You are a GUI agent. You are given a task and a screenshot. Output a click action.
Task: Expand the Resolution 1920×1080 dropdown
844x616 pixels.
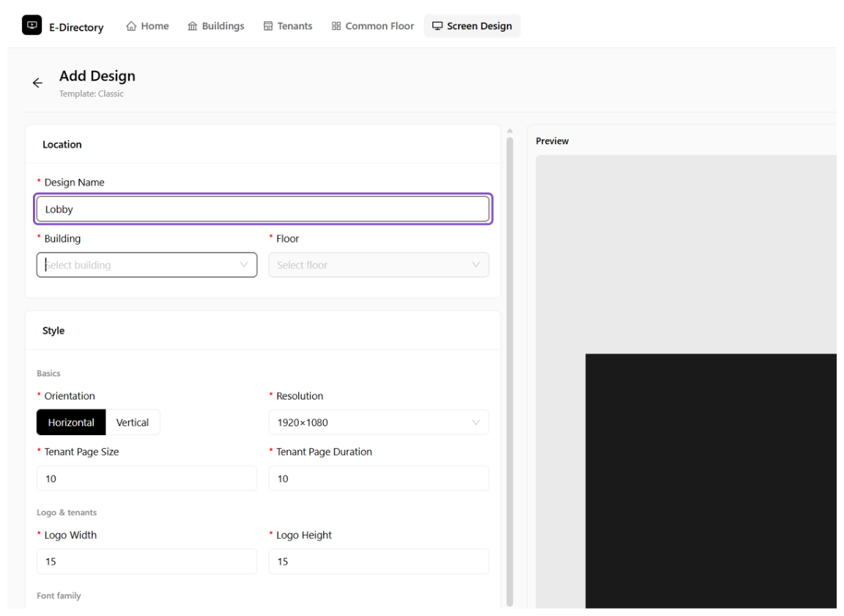point(378,423)
